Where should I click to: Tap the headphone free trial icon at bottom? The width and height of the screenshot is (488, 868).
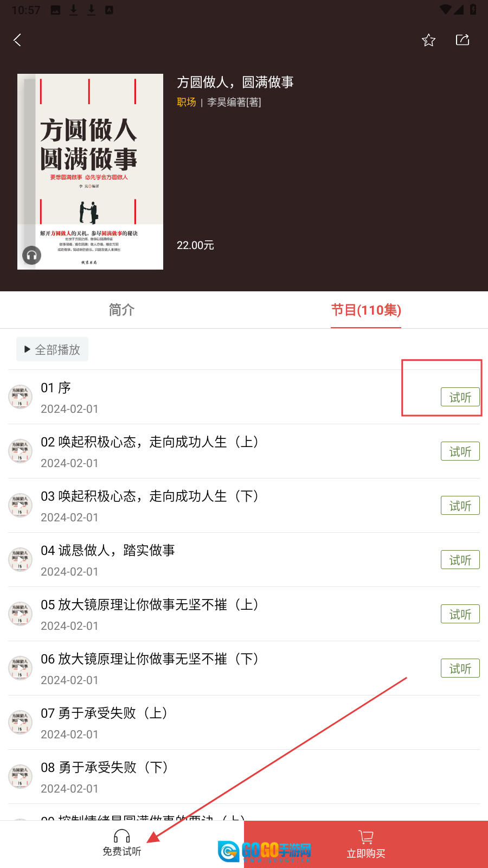pyautogui.click(x=122, y=837)
